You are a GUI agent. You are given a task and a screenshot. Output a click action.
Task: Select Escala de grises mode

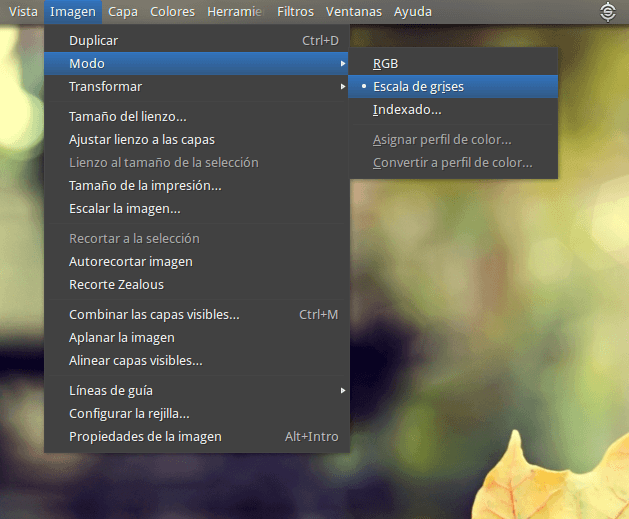pyautogui.click(x=418, y=86)
